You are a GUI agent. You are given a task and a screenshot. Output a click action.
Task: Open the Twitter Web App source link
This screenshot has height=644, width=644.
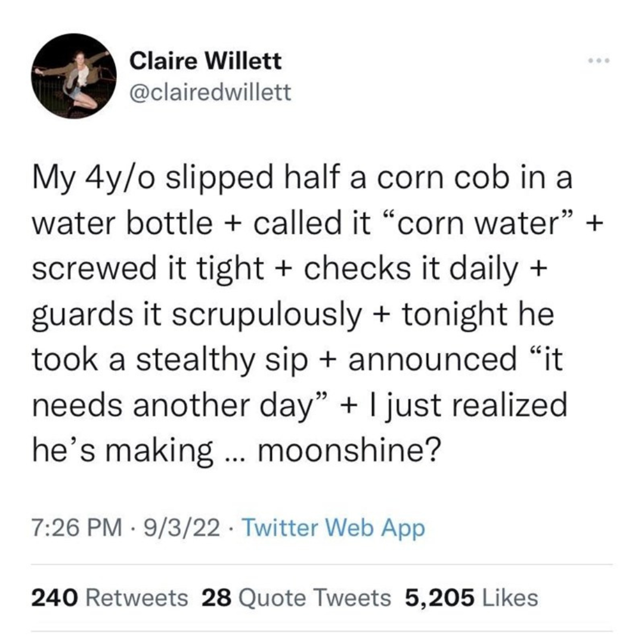(334, 528)
